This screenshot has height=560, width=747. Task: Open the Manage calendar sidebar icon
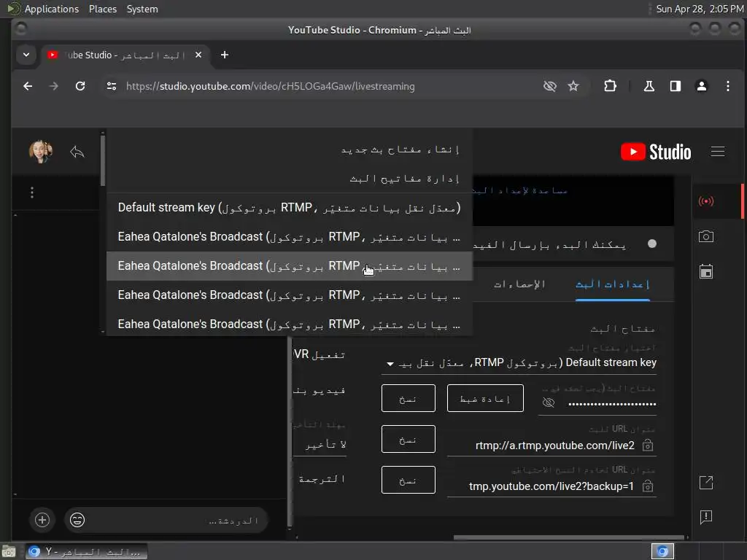[706, 271]
